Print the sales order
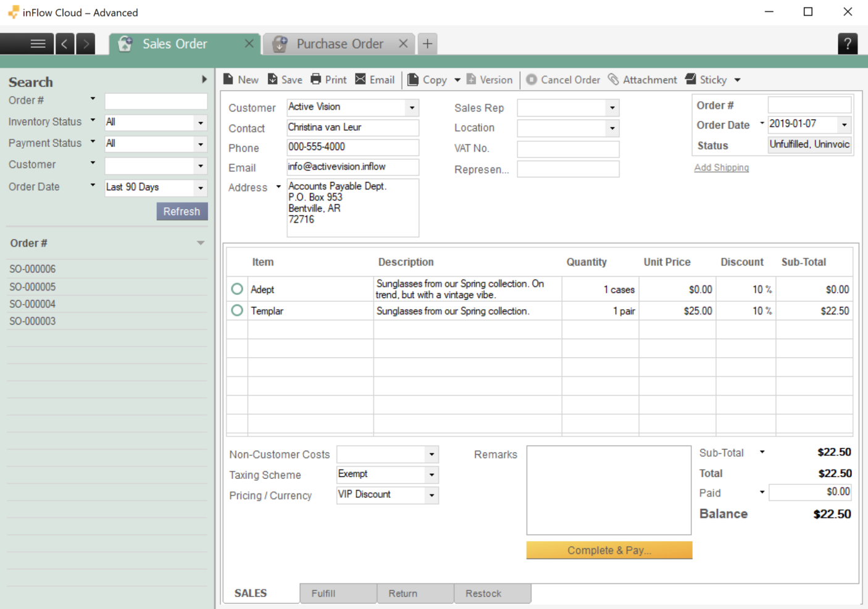The image size is (868, 609). point(328,80)
